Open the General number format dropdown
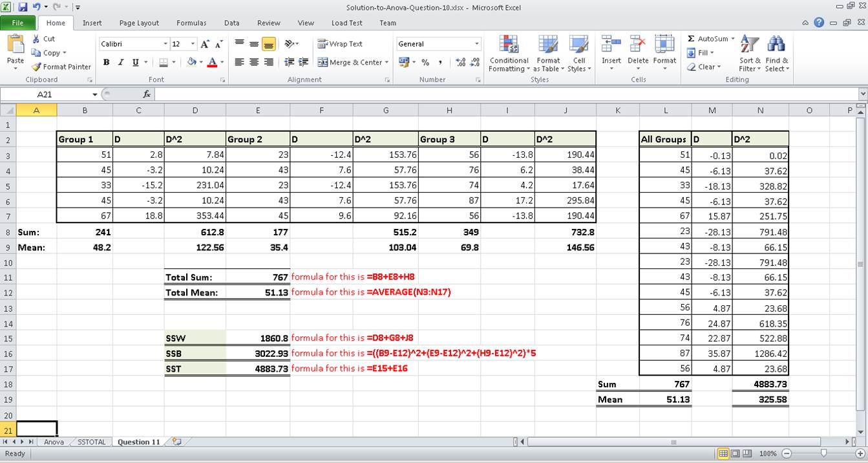Image resolution: width=868 pixels, height=463 pixels. pyautogui.click(x=477, y=44)
